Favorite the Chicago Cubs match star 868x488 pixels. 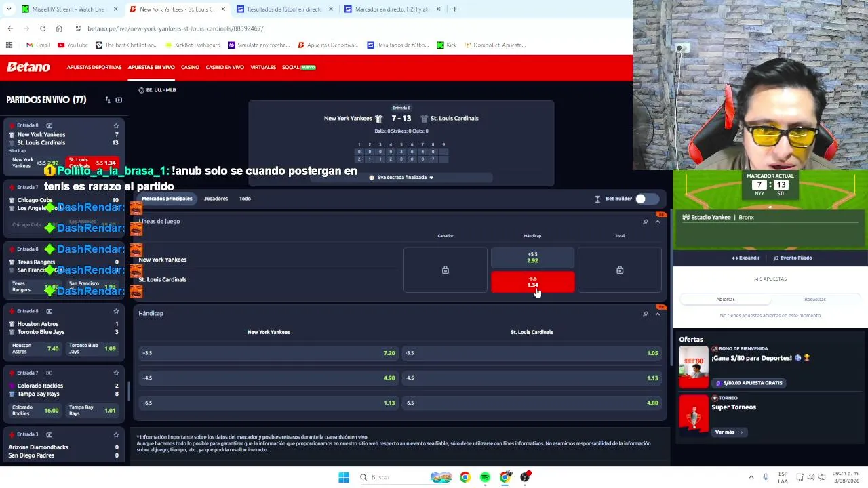[116, 187]
